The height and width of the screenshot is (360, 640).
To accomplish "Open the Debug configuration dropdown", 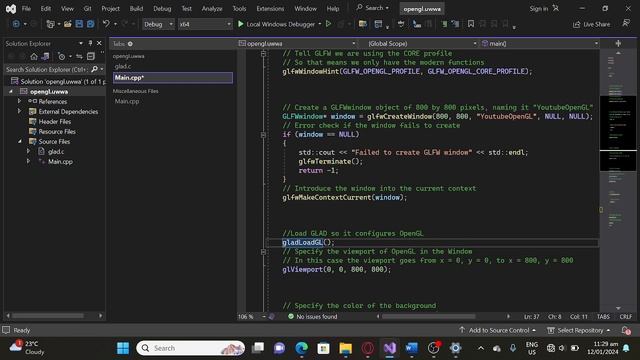I will pos(158,24).
